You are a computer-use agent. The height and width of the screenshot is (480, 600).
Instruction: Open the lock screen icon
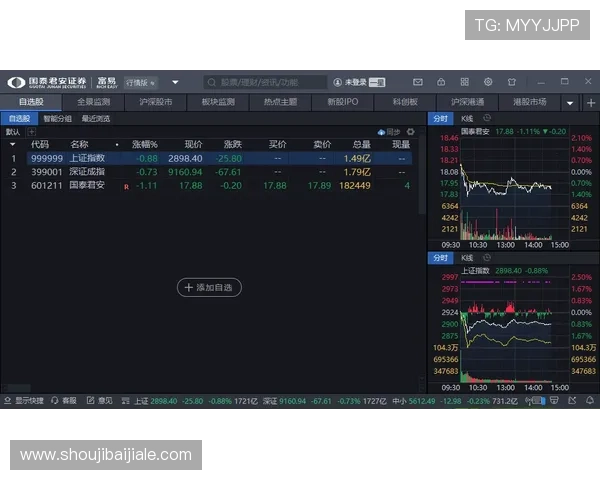click(441, 82)
